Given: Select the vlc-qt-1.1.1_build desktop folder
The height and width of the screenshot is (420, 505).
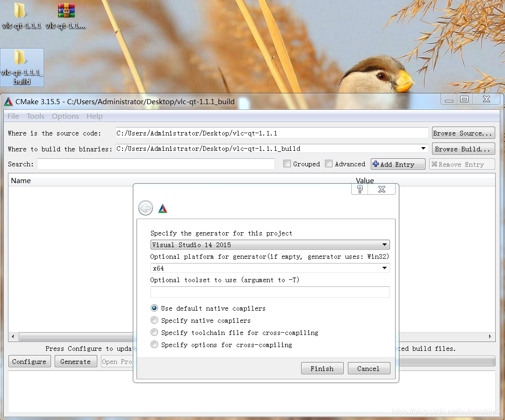Looking at the screenshot, I should pyautogui.click(x=22, y=67).
